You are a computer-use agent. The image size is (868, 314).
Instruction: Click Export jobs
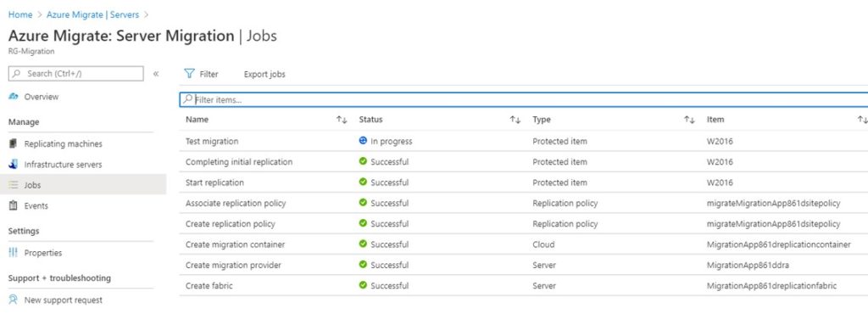264,74
